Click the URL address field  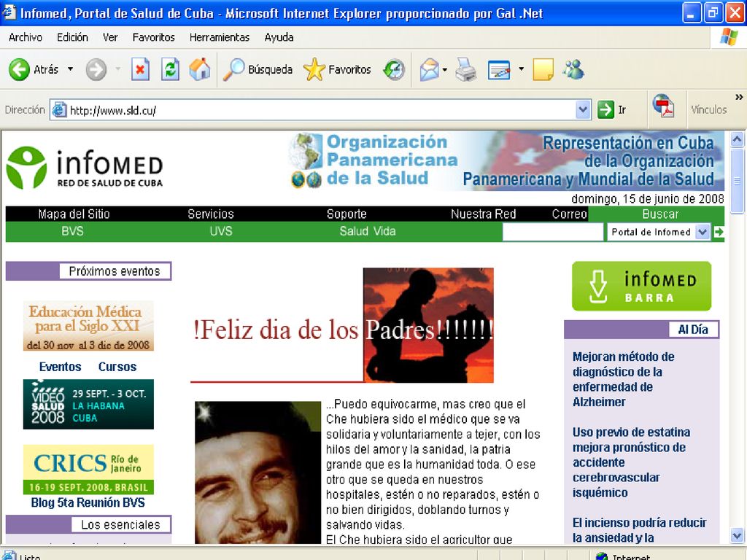[x=321, y=110]
